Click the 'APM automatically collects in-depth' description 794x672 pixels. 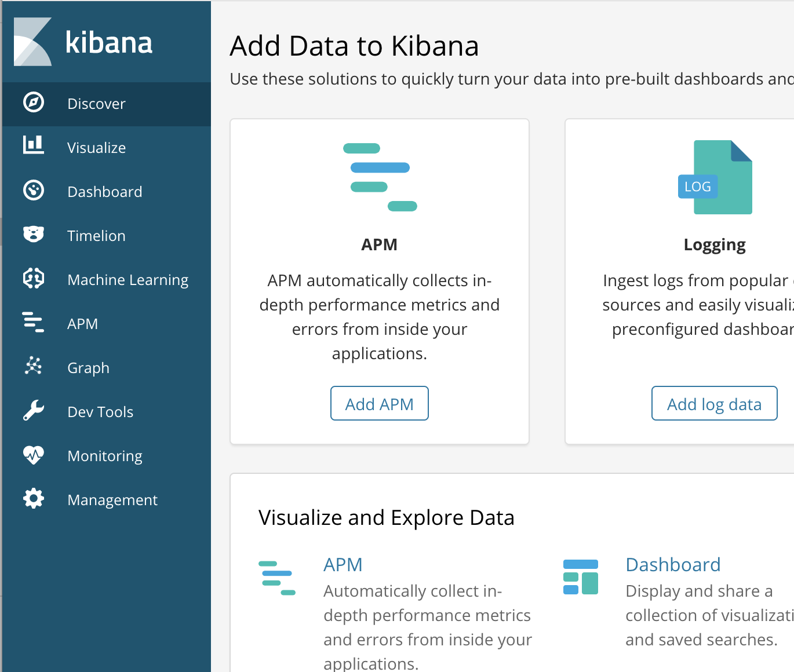click(380, 317)
